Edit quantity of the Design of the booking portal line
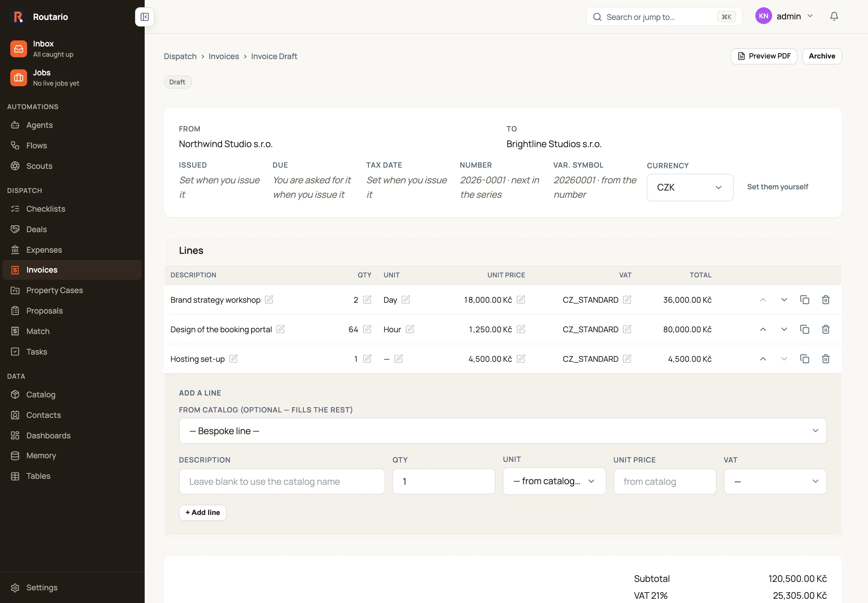Image resolution: width=868 pixels, height=603 pixels. 367,329
